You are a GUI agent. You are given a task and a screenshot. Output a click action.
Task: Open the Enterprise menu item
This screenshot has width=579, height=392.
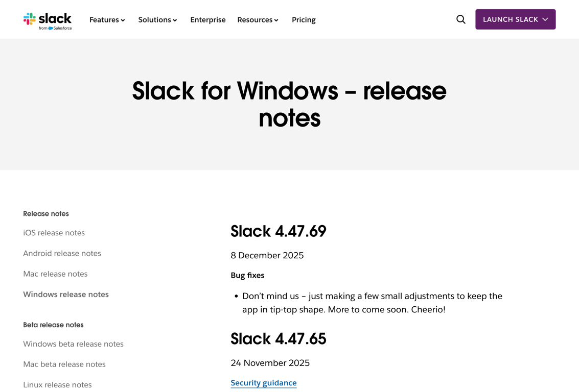tap(208, 20)
